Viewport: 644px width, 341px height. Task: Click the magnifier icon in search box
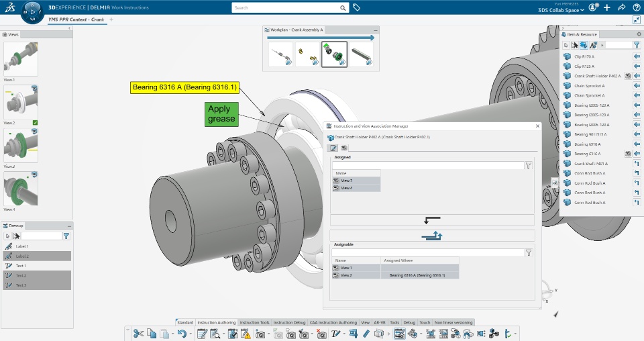point(343,8)
